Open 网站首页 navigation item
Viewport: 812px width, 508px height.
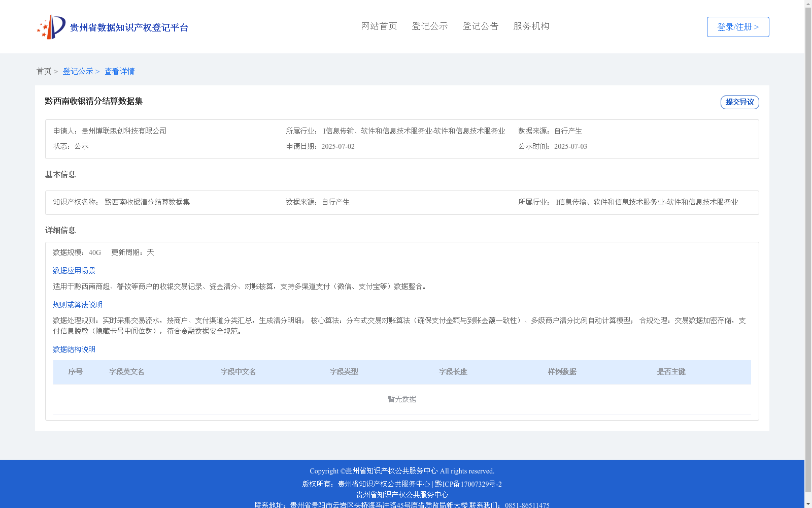379,26
